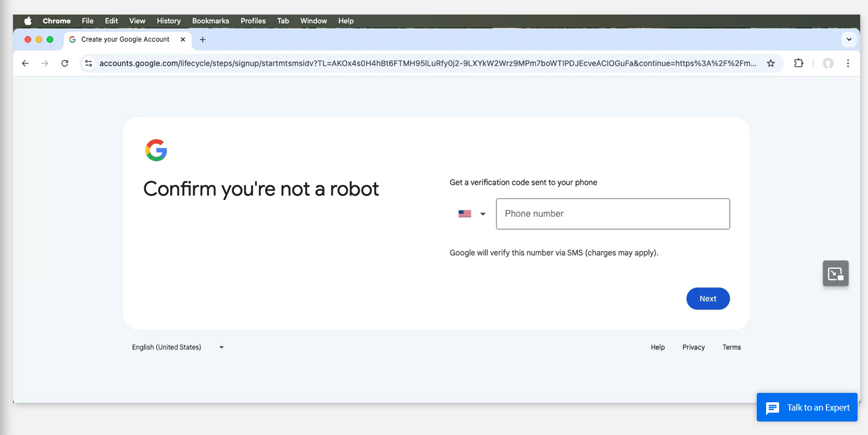Open the Profiles menu
This screenshot has height=435, width=868.
[253, 21]
